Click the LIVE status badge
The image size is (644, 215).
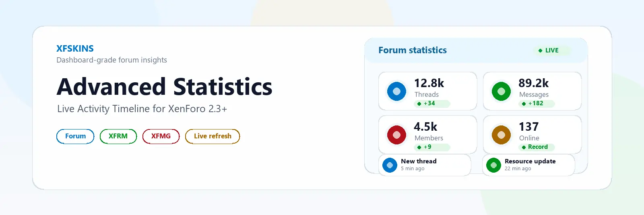coord(552,50)
